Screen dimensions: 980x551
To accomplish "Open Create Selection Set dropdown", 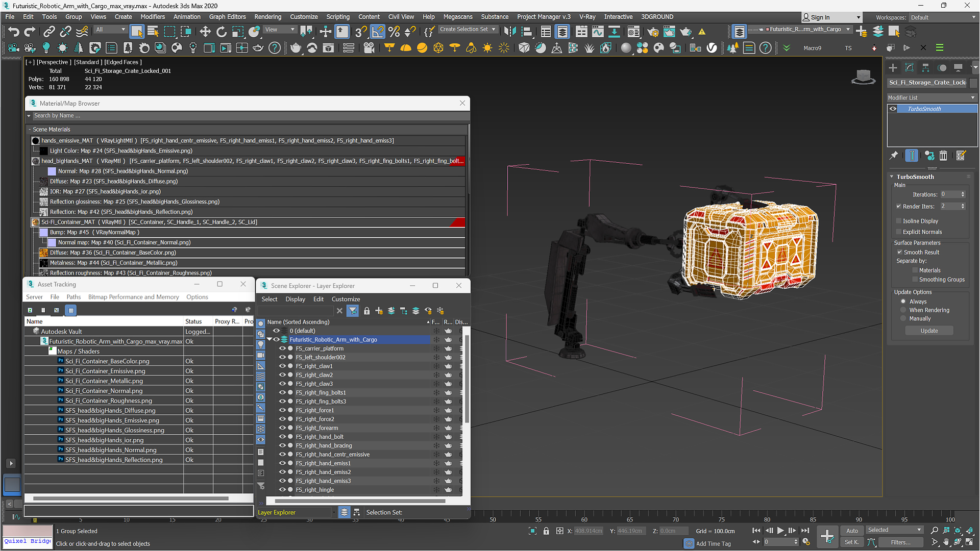I will [x=468, y=30].
